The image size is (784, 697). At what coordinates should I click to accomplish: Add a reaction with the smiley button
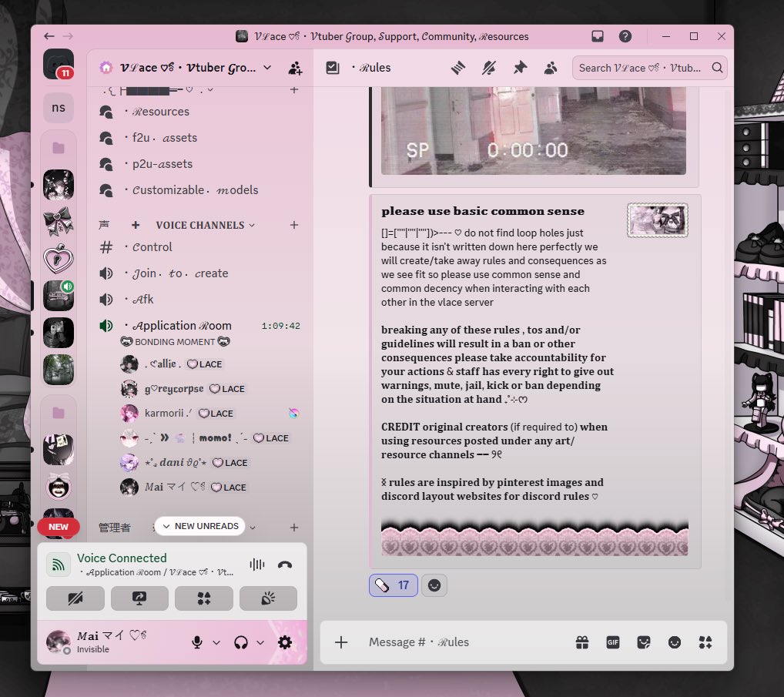pos(434,585)
